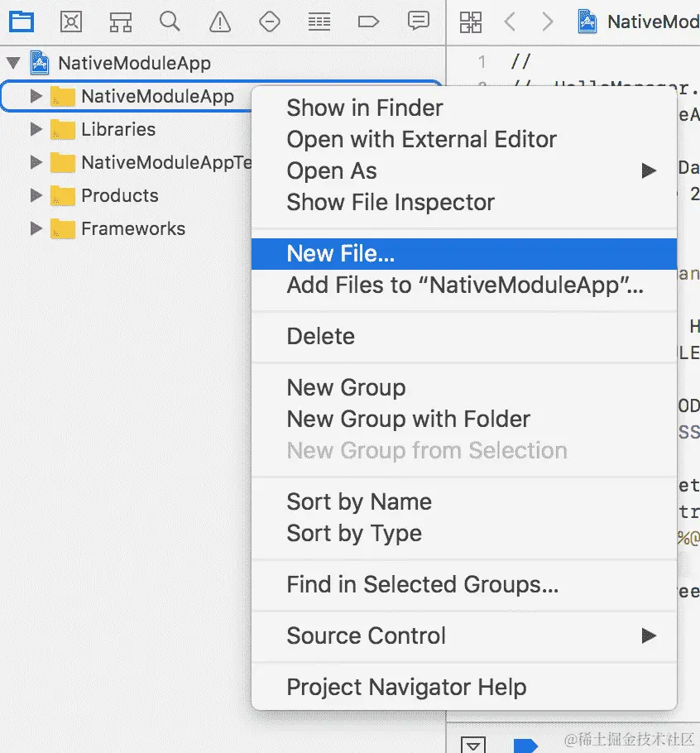Open the Source Control submenu arrow
This screenshot has width=700, height=753.
click(x=649, y=635)
